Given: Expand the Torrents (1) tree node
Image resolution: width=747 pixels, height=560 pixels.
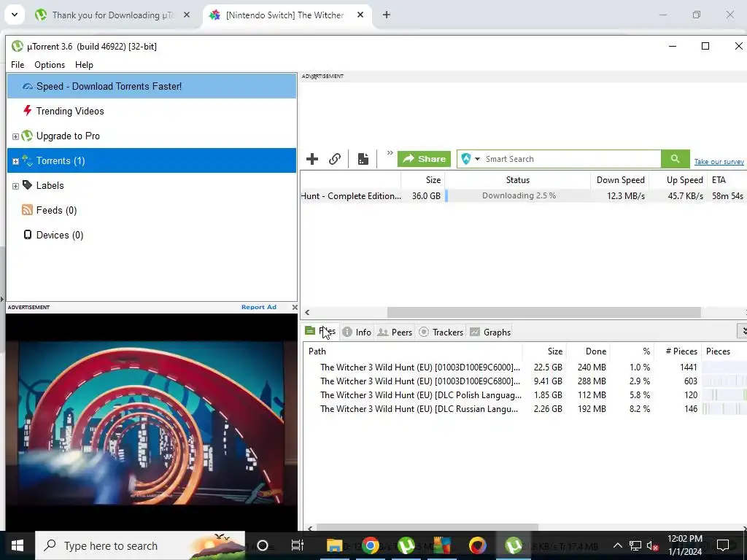Looking at the screenshot, I should point(15,161).
